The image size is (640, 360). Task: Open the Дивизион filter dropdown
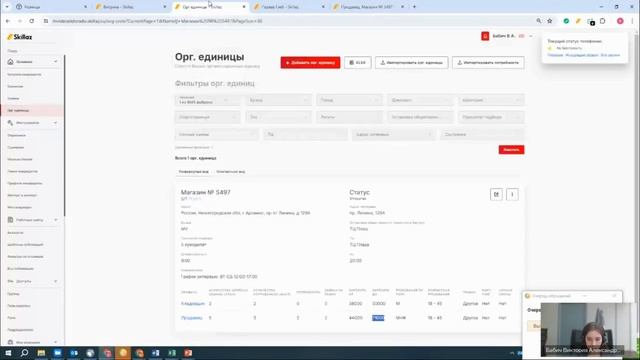click(x=420, y=100)
